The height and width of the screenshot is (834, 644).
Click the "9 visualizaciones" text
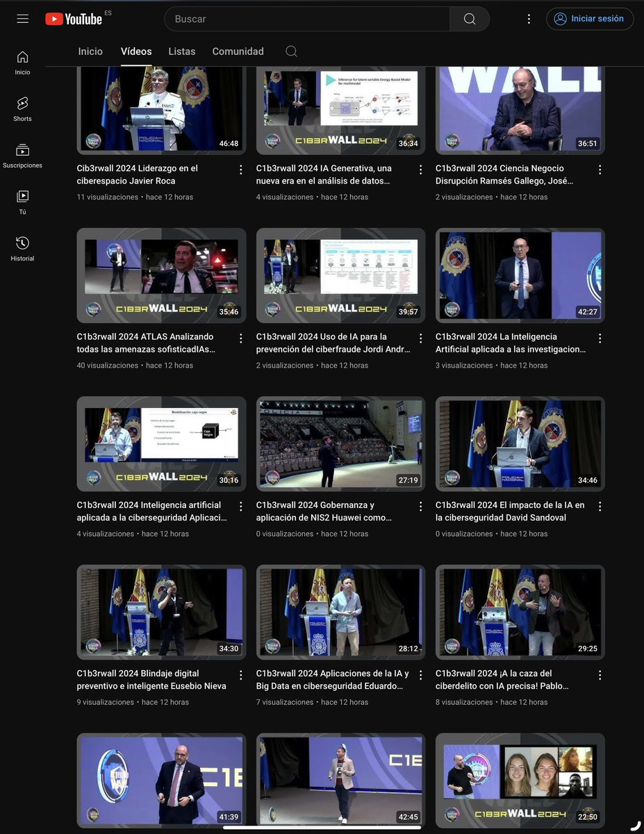106,703
